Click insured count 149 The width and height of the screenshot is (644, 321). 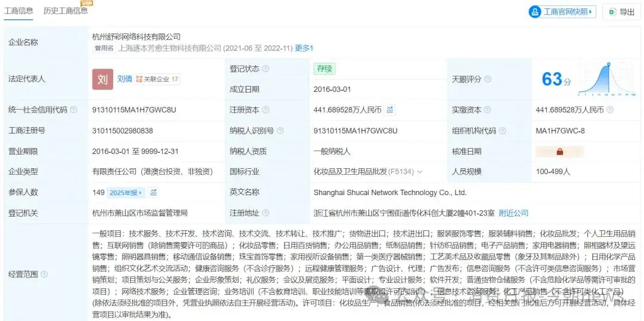click(x=98, y=192)
